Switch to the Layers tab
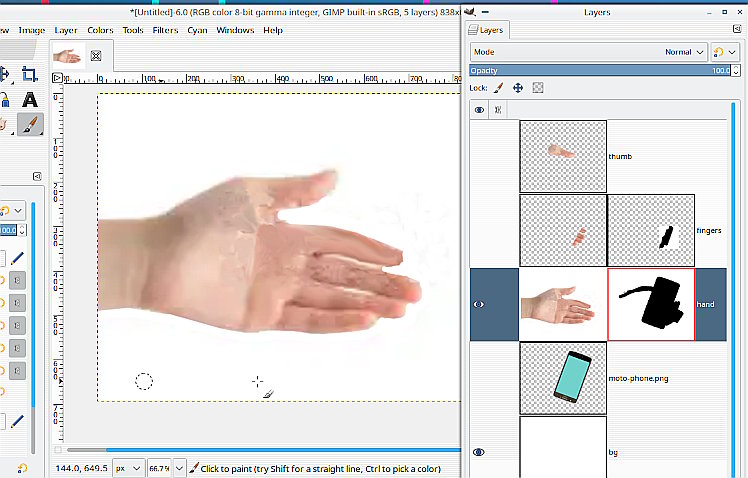The image size is (748, 478). tap(487, 30)
